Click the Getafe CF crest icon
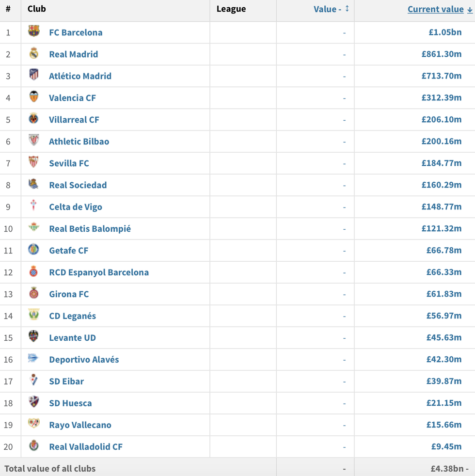The image size is (475, 476). pyautogui.click(x=34, y=250)
